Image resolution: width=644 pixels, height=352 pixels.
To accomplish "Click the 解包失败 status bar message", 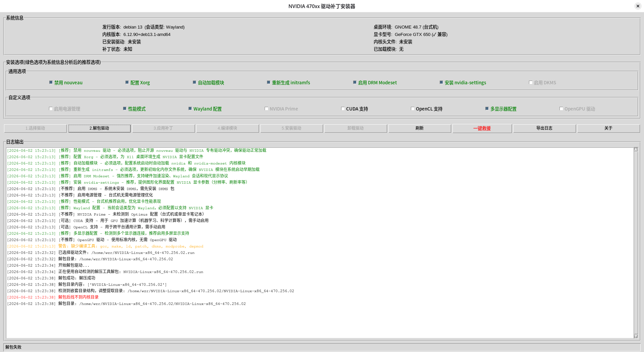I will [x=13, y=347].
